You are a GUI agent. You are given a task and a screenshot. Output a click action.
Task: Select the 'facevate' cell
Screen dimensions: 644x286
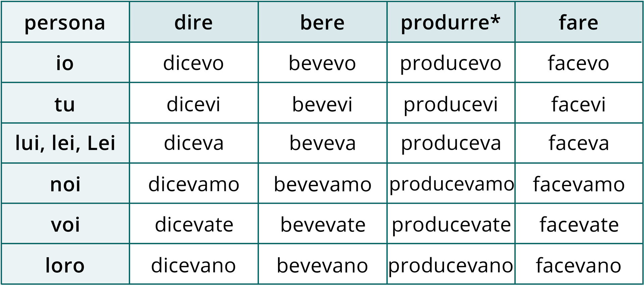[579, 224]
